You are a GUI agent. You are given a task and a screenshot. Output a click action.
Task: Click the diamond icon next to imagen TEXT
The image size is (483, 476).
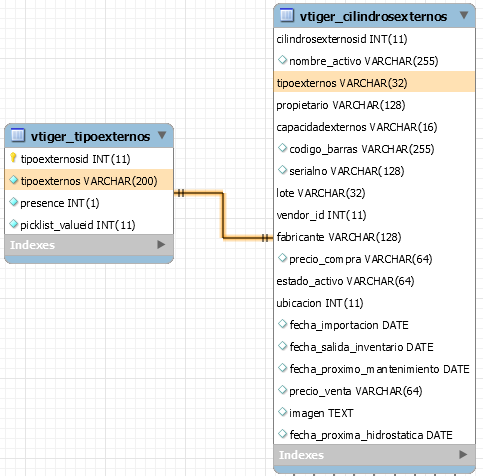[282, 412]
